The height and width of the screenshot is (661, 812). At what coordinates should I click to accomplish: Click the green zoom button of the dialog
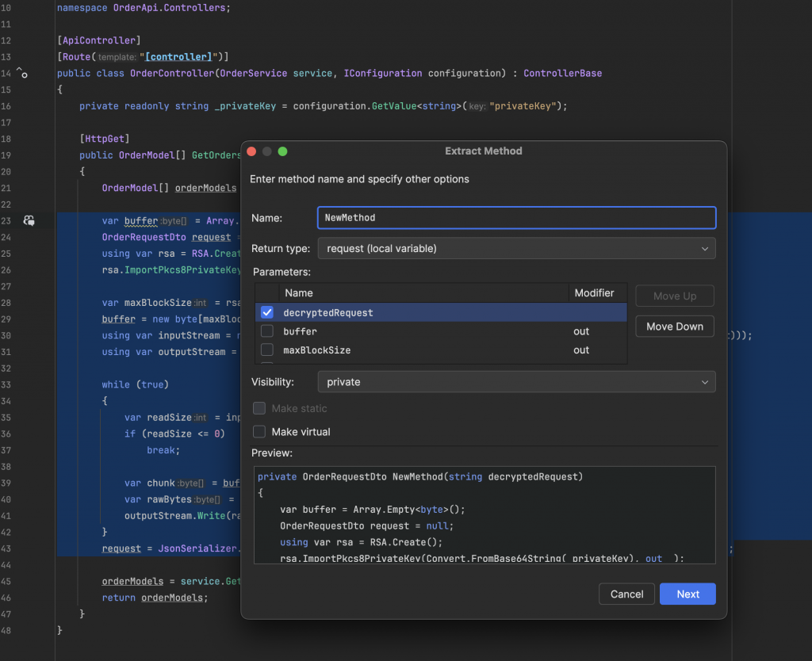coord(283,151)
